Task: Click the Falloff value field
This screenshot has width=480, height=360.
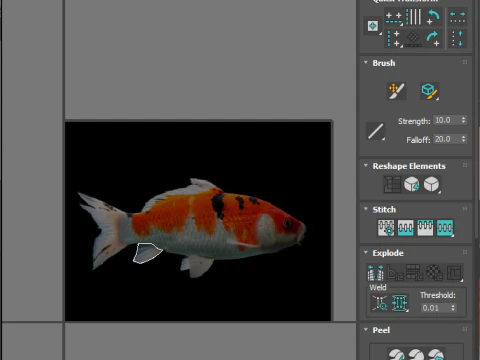Action: [x=446, y=139]
